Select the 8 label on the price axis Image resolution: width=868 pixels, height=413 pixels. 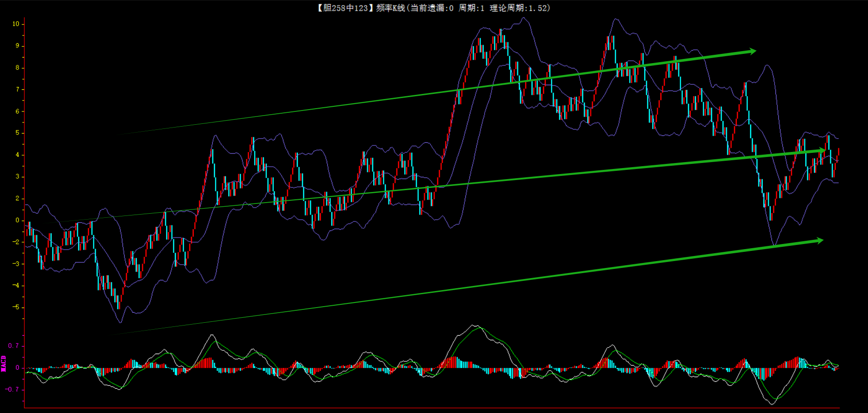click(x=17, y=68)
